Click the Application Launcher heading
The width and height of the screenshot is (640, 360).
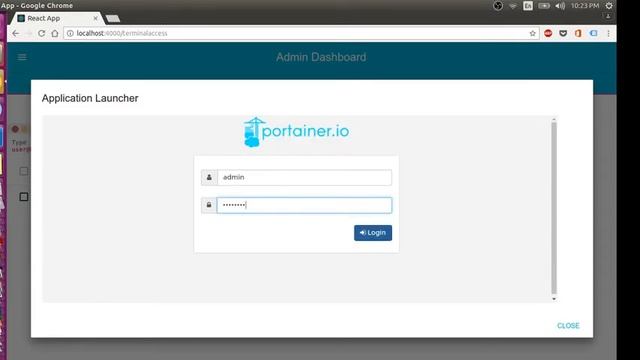click(90, 98)
